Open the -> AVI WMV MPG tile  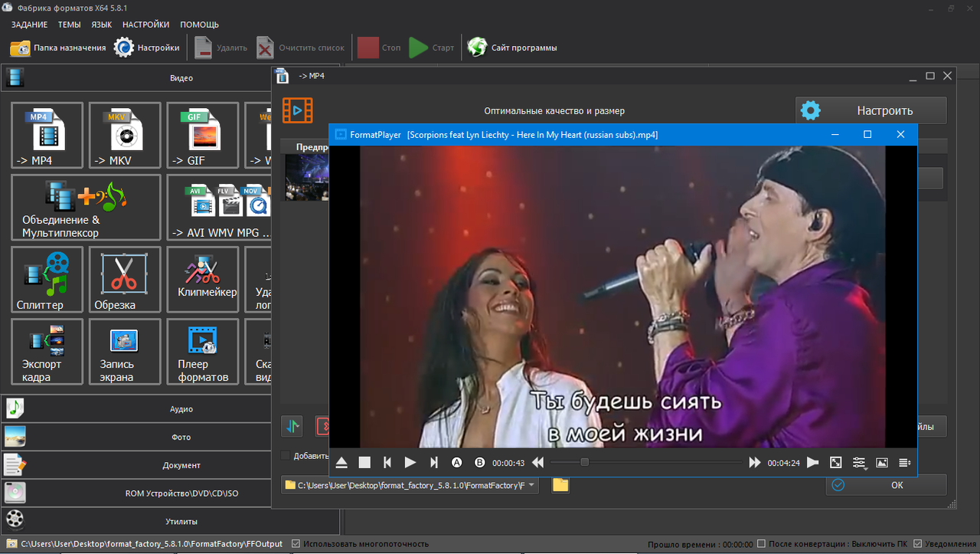(219, 207)
